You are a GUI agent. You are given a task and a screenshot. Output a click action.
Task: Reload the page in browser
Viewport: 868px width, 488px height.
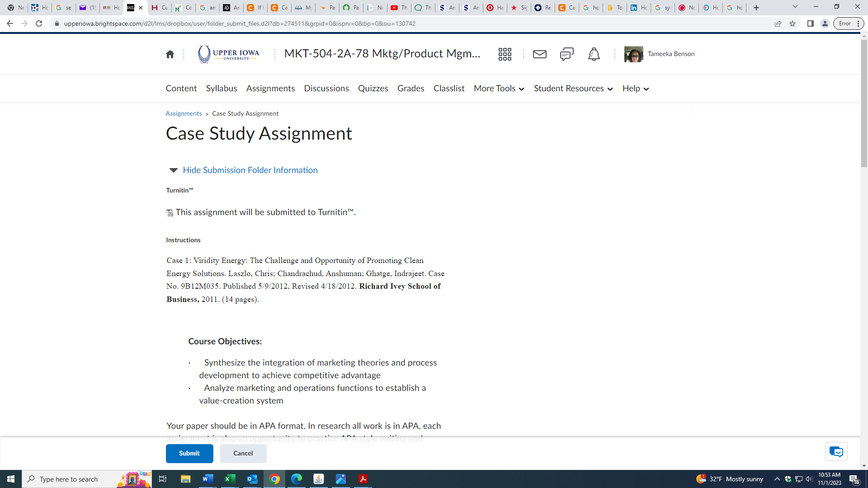click(x=39, y=23)
